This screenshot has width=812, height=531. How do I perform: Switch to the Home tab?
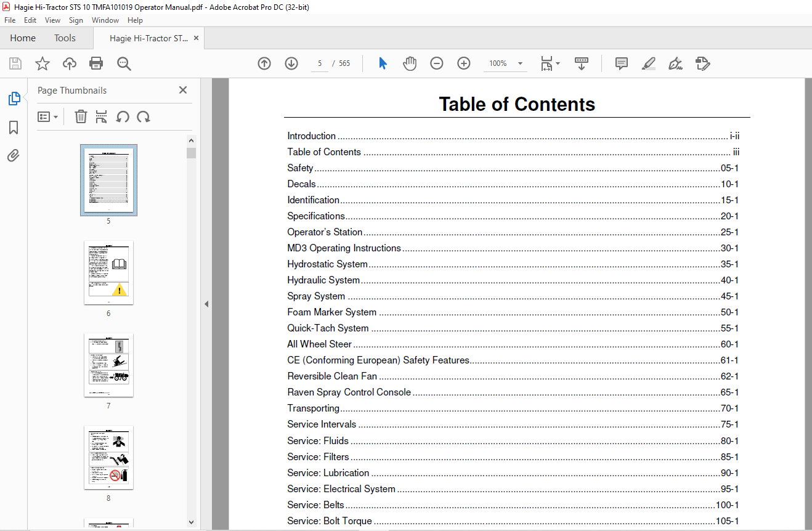(x=23, y=38)
